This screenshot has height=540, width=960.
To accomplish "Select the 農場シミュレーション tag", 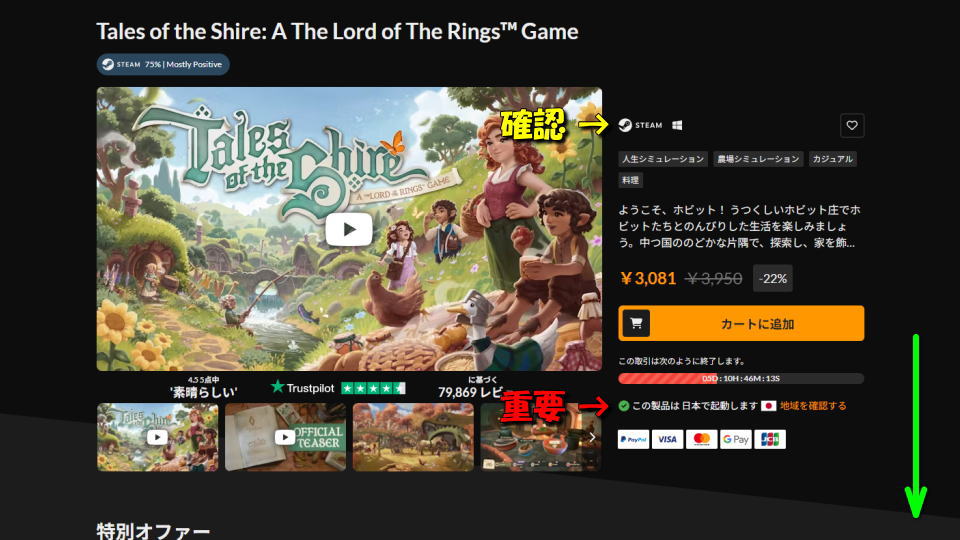I will click(758, 159).
